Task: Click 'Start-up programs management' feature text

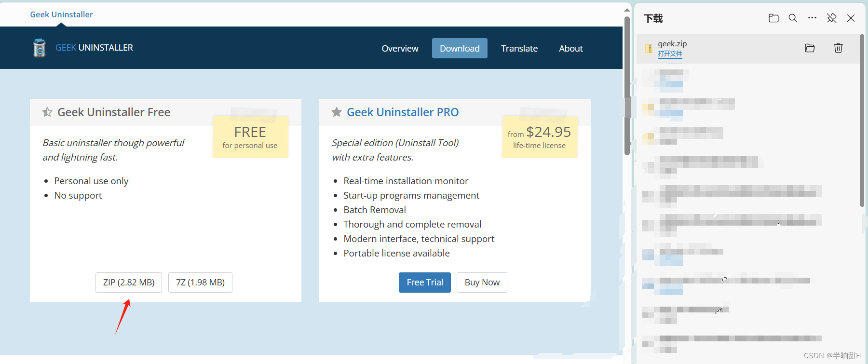Action: pyautogui.click(x=411, y=195)
